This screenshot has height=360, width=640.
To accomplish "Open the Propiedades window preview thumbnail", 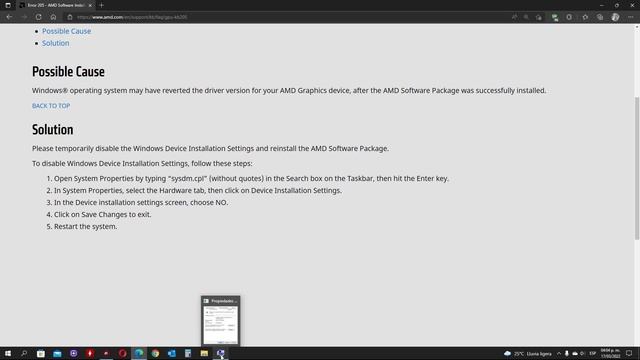I will pos(220,321).
